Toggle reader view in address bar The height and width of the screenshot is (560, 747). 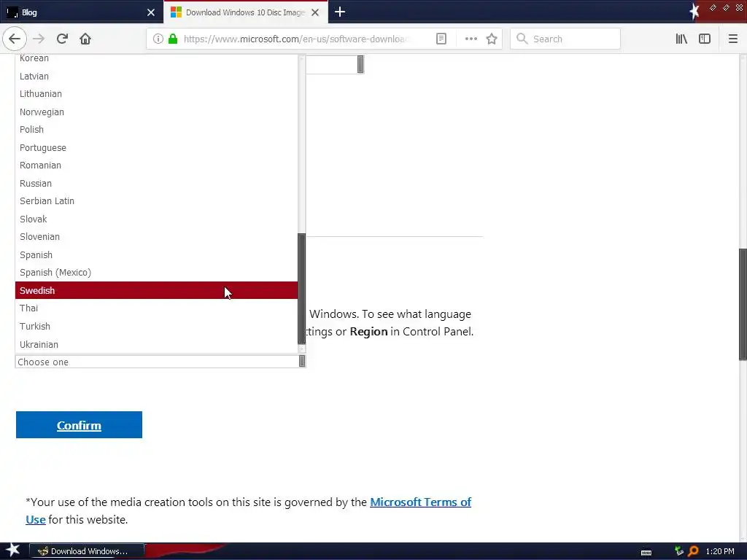(441, 39)
